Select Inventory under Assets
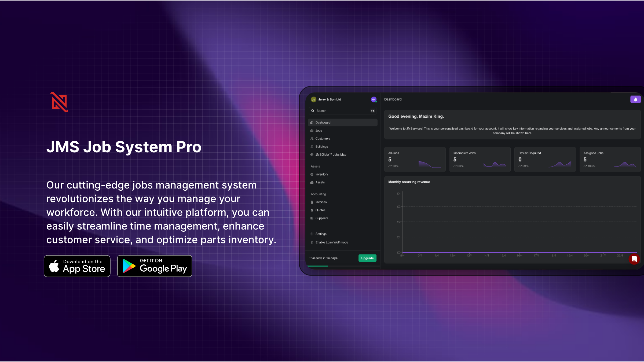Screen dimensions: 644x362 coord(321,174)
